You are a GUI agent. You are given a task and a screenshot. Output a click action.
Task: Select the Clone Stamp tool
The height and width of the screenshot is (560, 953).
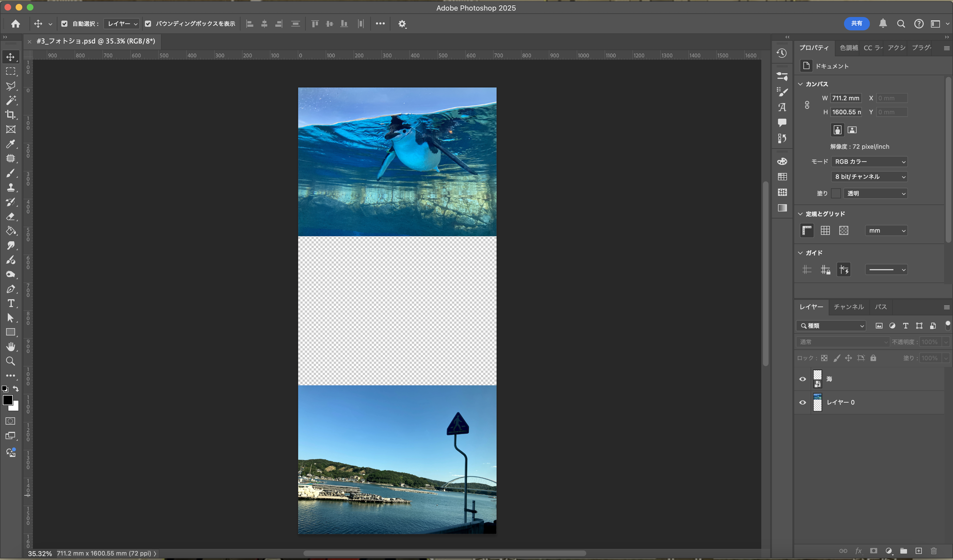(10, 187)
